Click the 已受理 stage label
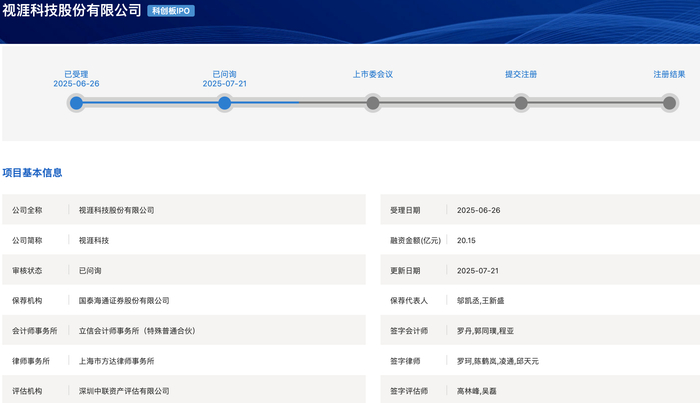 tap(76, 74)
